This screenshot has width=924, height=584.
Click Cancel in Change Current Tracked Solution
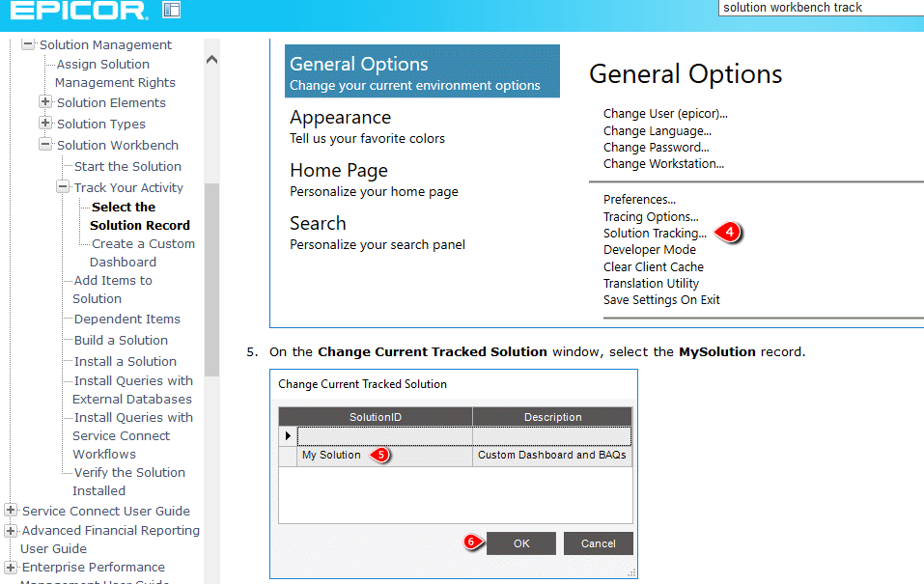tap(598, 543)
